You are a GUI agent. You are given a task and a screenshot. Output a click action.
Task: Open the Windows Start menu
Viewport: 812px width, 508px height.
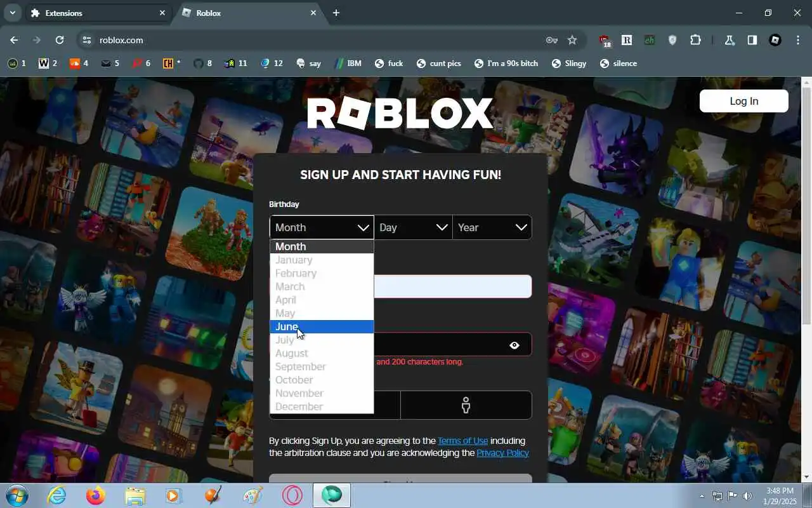tap(17, 495)
